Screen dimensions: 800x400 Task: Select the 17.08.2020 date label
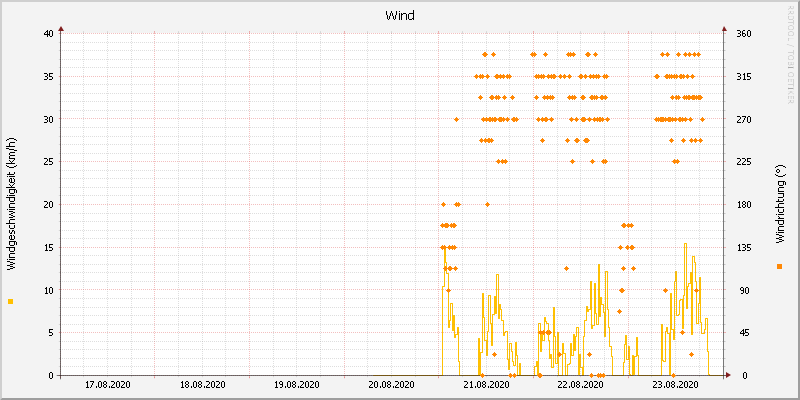point(108,385)
